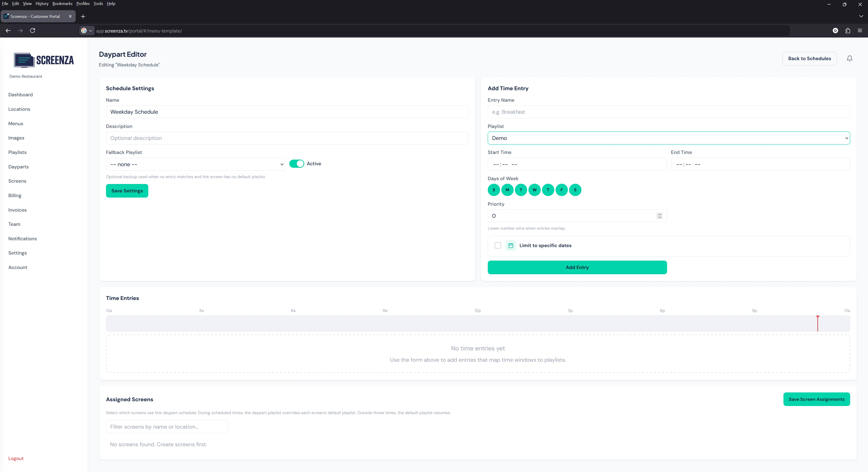Image resolution: width=868 pixels, height=472 pixels.
Task: Enable Limit to specific dates
Action: [x=498, y=245]
